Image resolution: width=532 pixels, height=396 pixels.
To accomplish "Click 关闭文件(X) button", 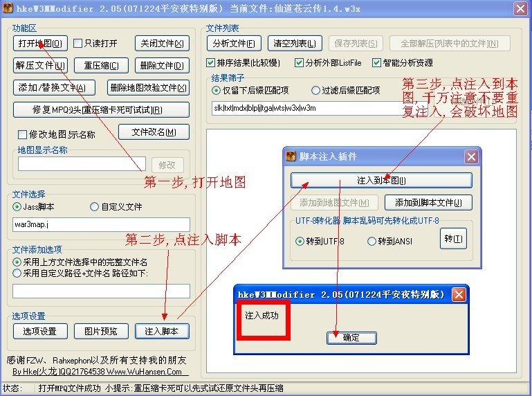I will 162,44.
